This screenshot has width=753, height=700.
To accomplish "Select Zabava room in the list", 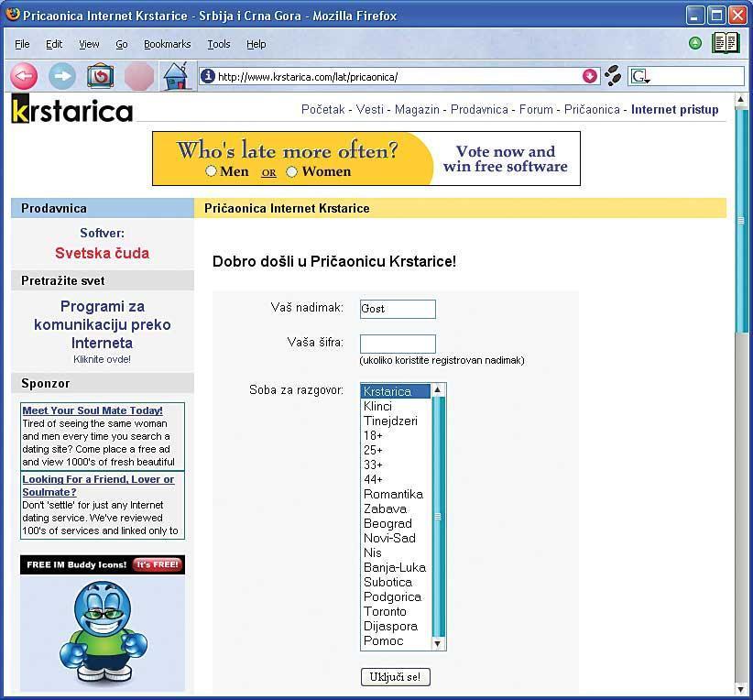I will click(395, 509).
